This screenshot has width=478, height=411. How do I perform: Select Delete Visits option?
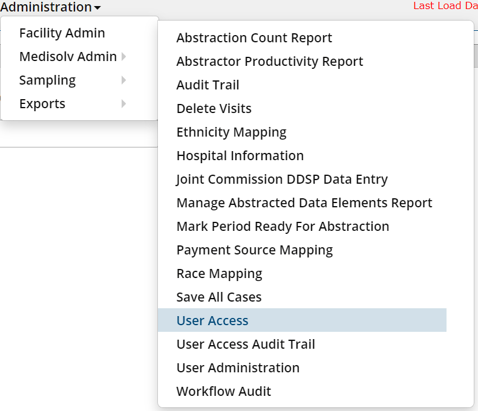click(x=214, y=108)
